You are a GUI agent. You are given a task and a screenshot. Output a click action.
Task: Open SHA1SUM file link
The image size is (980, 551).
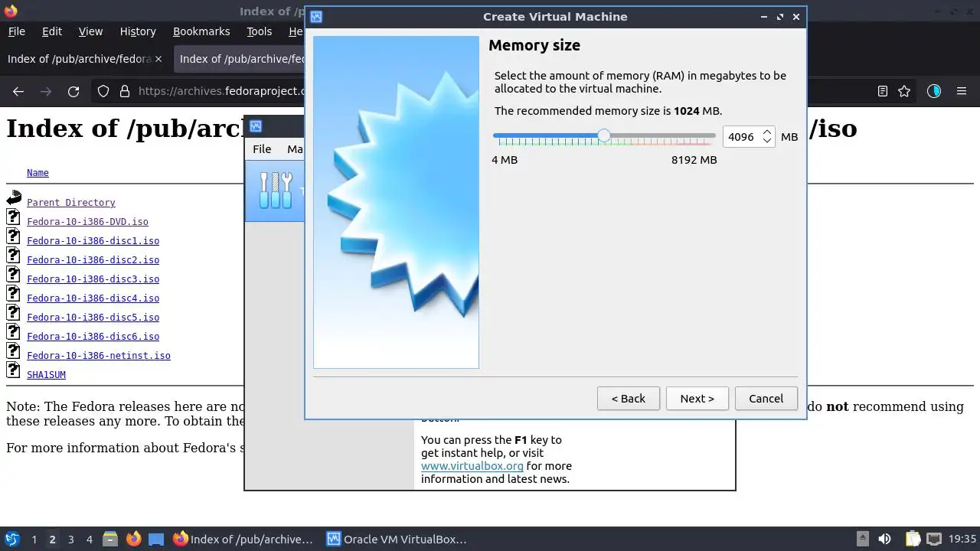[46, 375]
